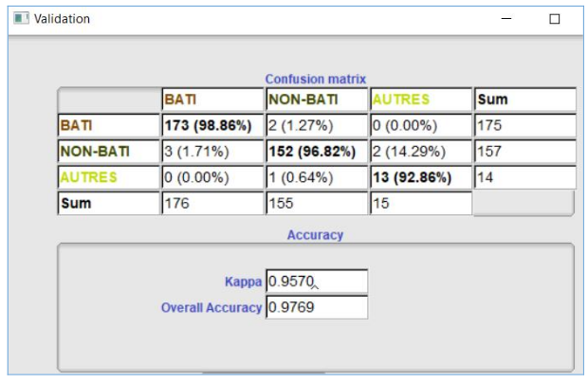588x383 pixels.
Task: Click the 3 (1.71%) cell
Action: (x=212, y=152)
